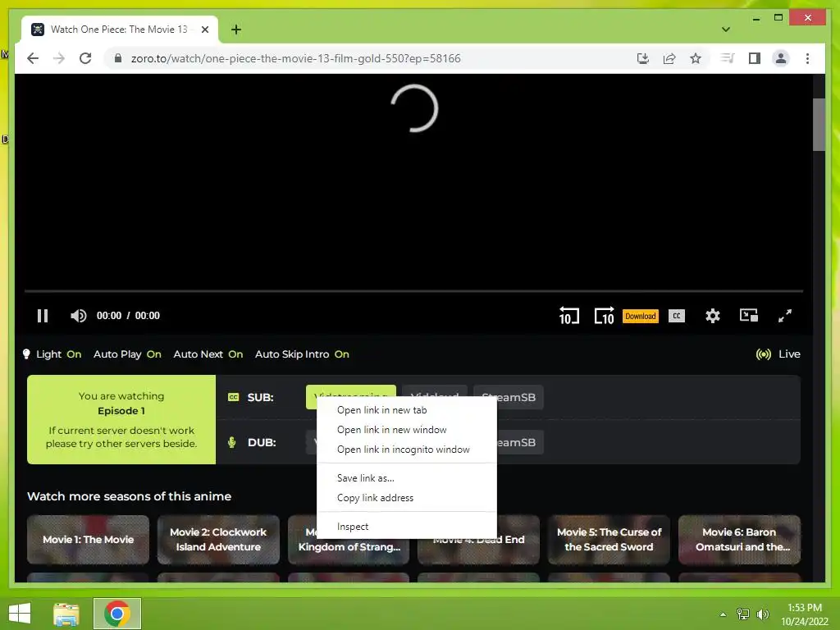Click the orange Download button
840x630 pixels.
coord(640,316)
